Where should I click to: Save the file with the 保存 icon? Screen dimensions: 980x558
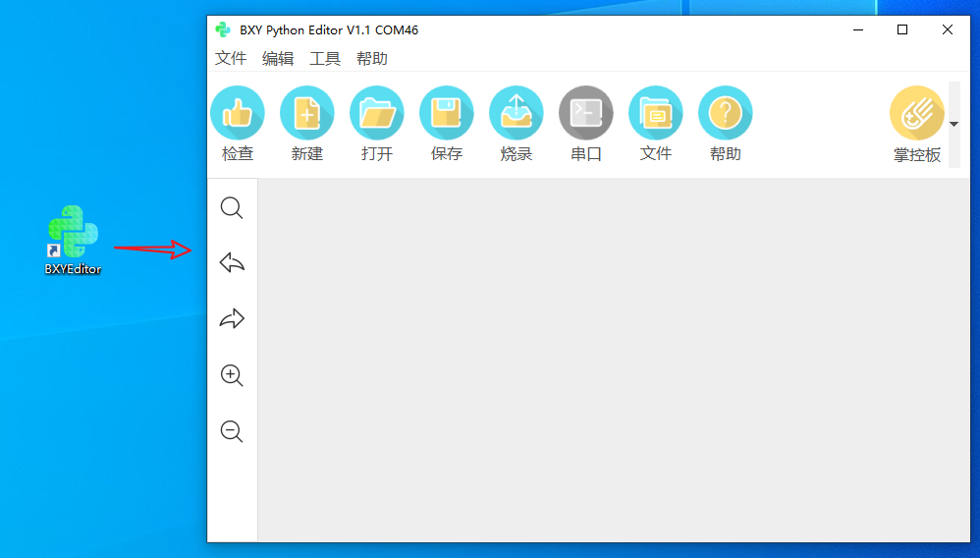(446, 113)
